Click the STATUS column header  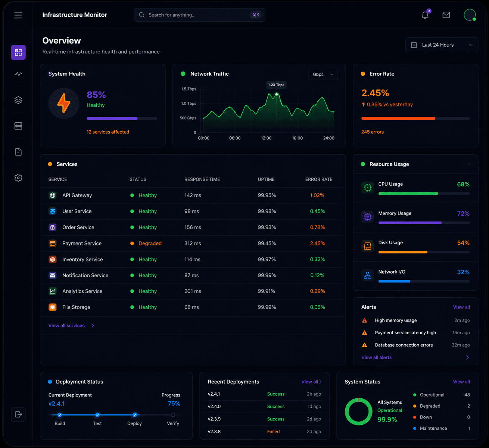click(x=138, y=179)
